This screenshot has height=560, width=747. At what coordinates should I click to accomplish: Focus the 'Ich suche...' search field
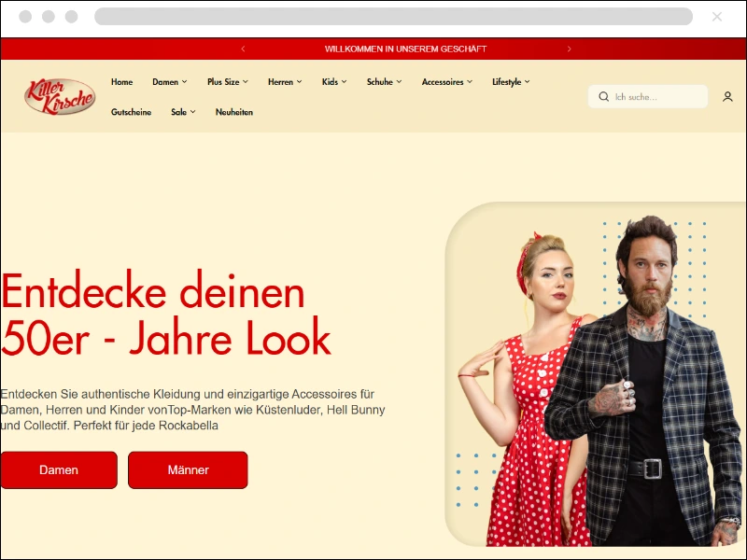coord(648,97)
